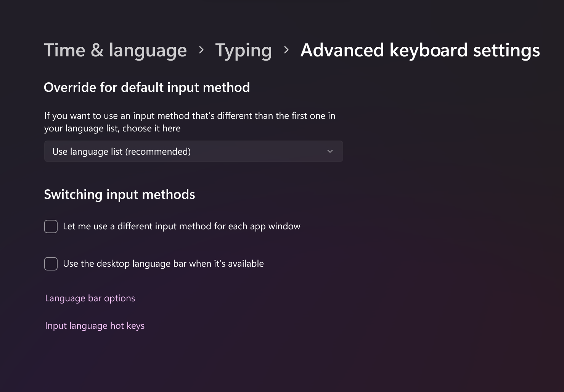The height and width of the screenshot is (392, 564).
Task: Click text your language list, choose it here
Action: 112,128
